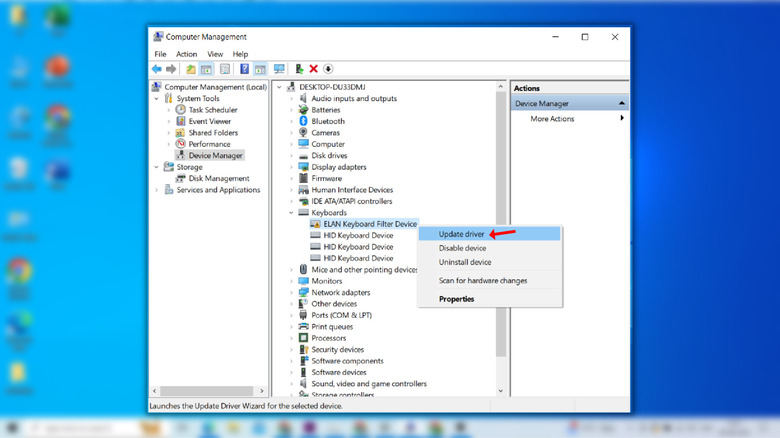Select Ports (COM & LPT) category
The height and width of the screenshot is (438, 780).
click(341, 315)
